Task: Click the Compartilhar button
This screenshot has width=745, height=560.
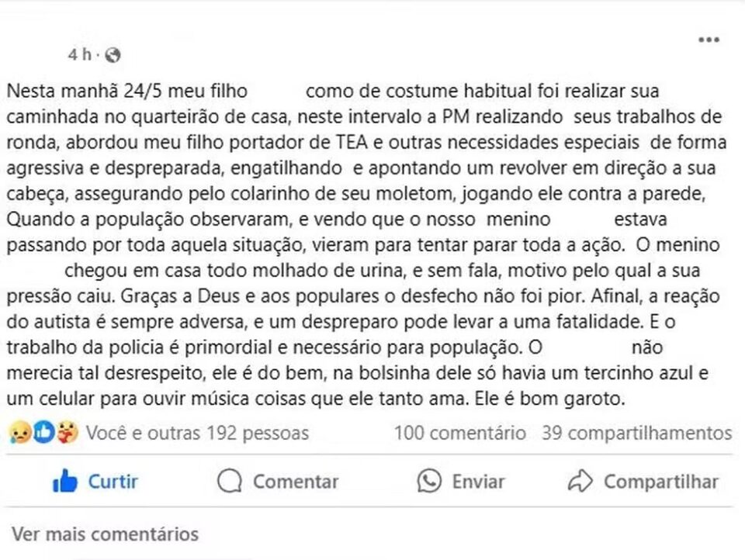Action: coord(643,482)
